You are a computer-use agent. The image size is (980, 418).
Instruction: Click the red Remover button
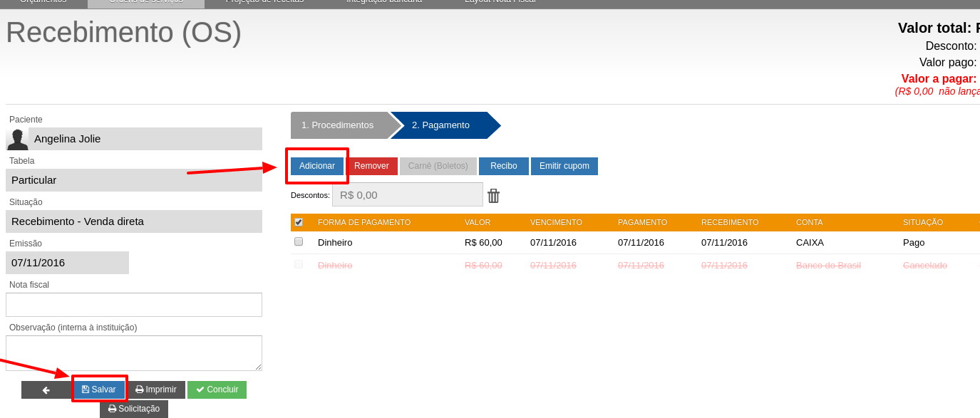coord(371,166)
